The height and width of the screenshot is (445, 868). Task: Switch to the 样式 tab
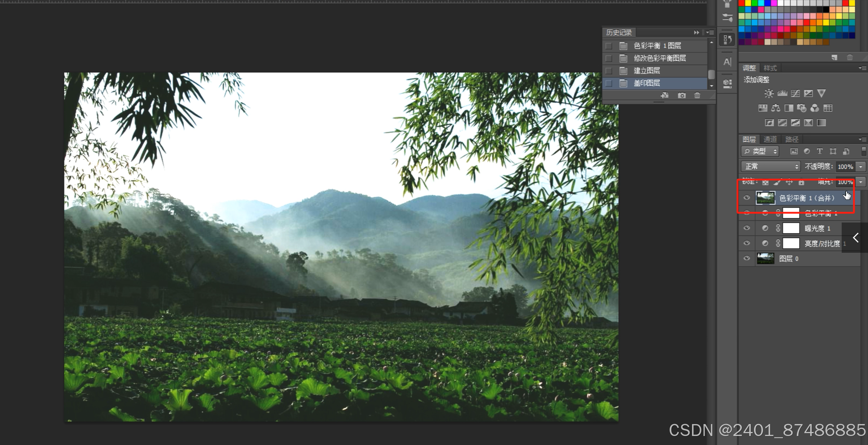pyautogui.click(x=770, y=68)
